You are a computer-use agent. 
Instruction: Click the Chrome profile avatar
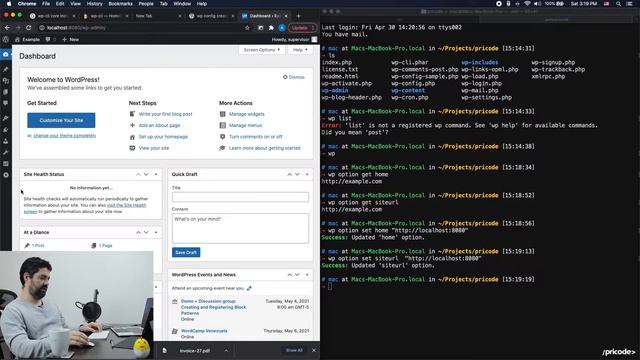pyautogui.click(x=282, y=28)
